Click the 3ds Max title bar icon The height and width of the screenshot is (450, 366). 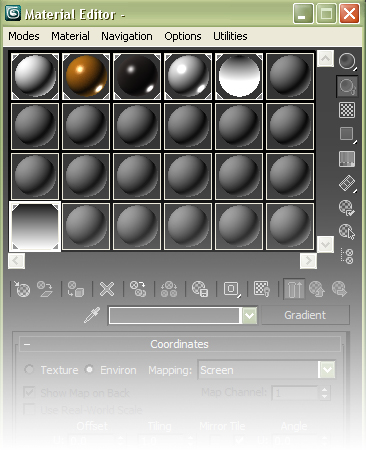(x=13, y=13)
